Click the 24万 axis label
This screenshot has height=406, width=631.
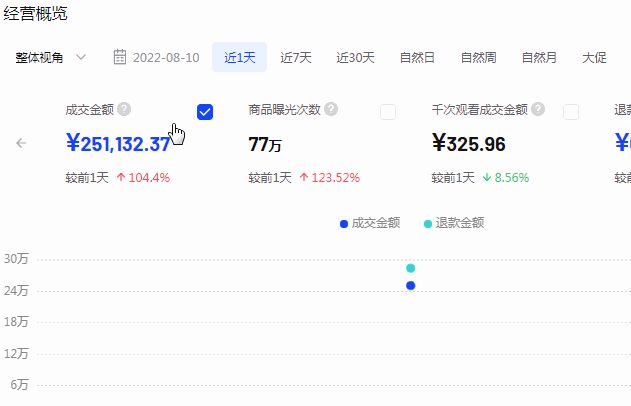(x=16, y=290)
